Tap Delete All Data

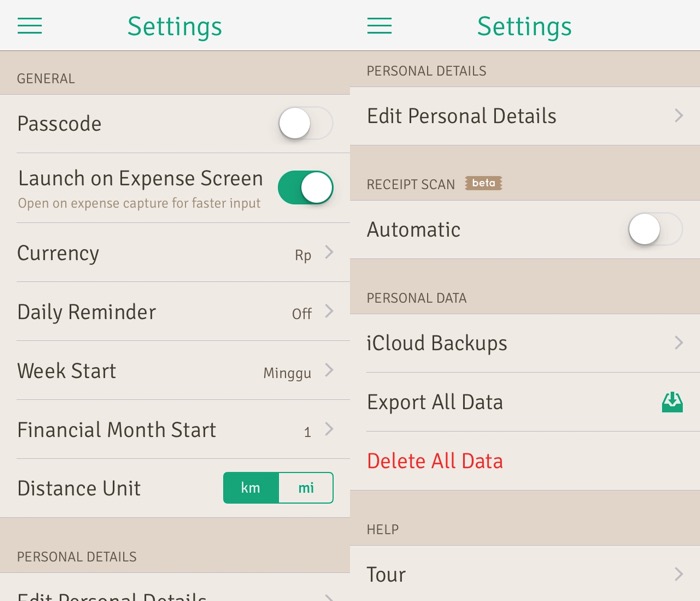(x=435, y=461)
